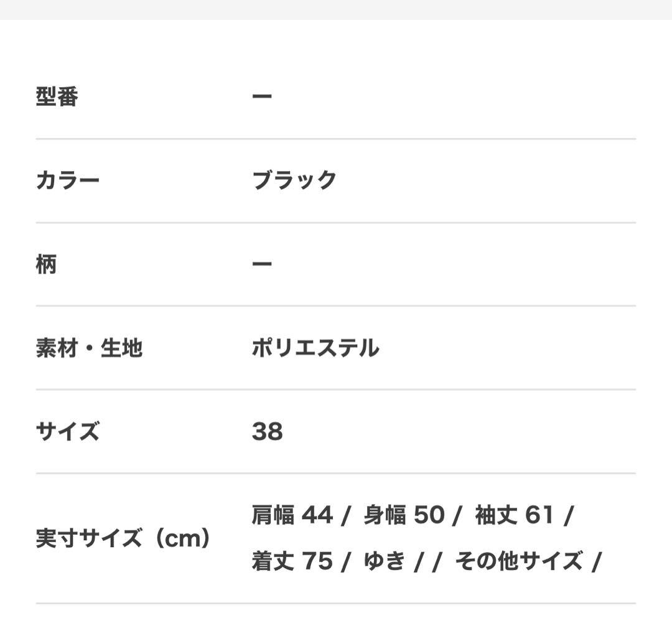
Task: Click the ゆき measurement text
Action: point(385,561)
